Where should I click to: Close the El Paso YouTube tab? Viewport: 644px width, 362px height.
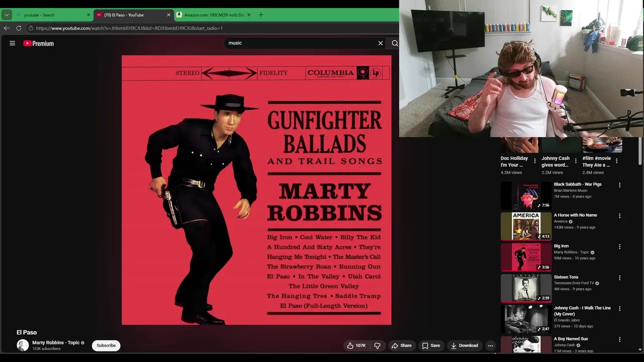(169, 15)
